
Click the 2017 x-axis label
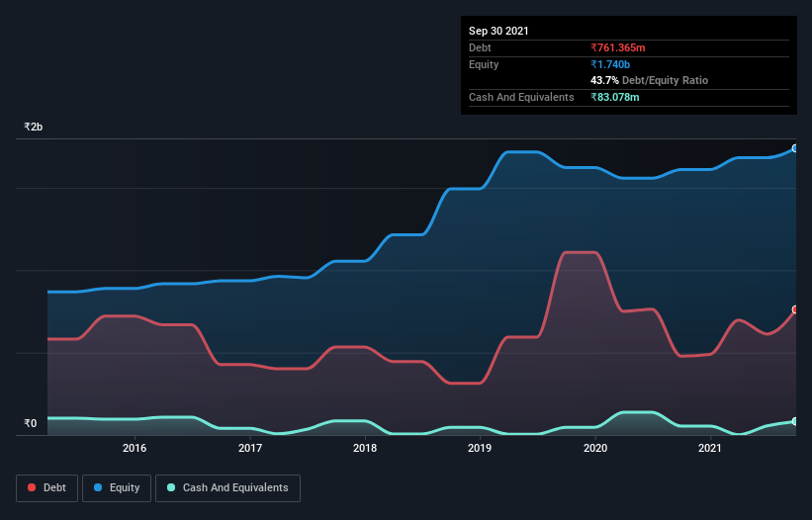tap(250, 448)
